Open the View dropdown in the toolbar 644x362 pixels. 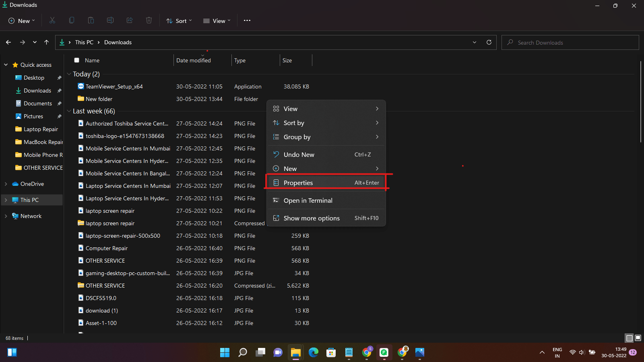point(216,21)
